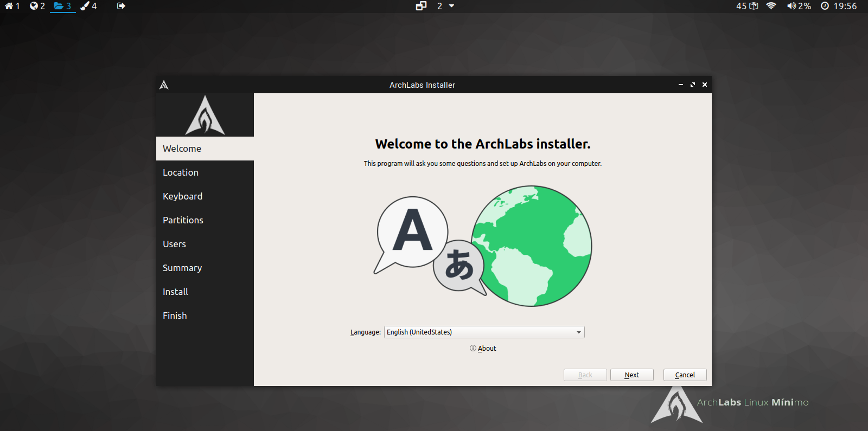
Task: Select the folder workspace 3 icon
Action: click(59, 6)
